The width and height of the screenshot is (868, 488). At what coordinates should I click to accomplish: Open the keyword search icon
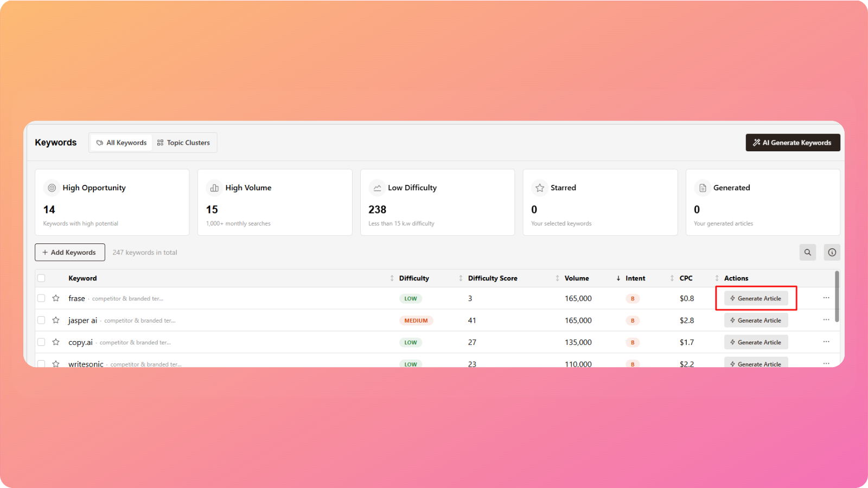pyautogui.click(x=807, y=252)
